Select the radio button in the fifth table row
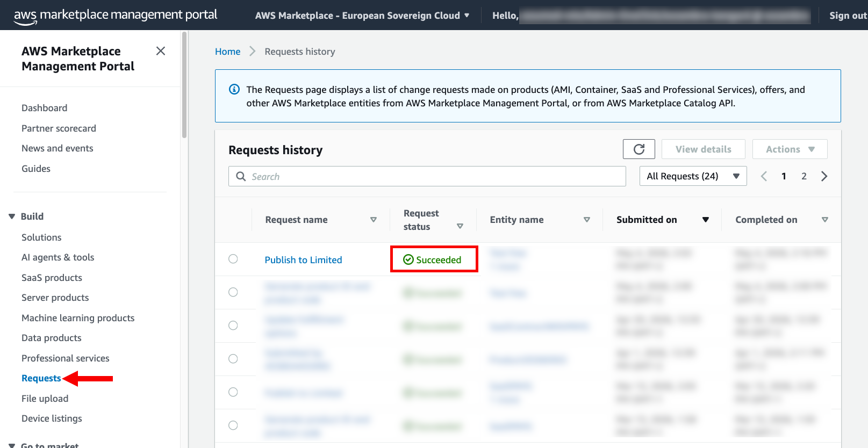Image resolution: width=868 pixels, height=448 pixels. (233, 392)
